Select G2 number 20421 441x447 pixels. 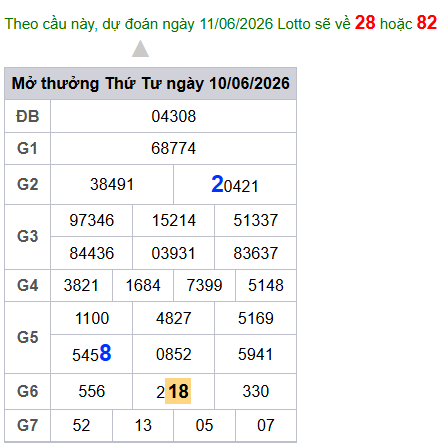pyautogui.click(x=235, y=184)
